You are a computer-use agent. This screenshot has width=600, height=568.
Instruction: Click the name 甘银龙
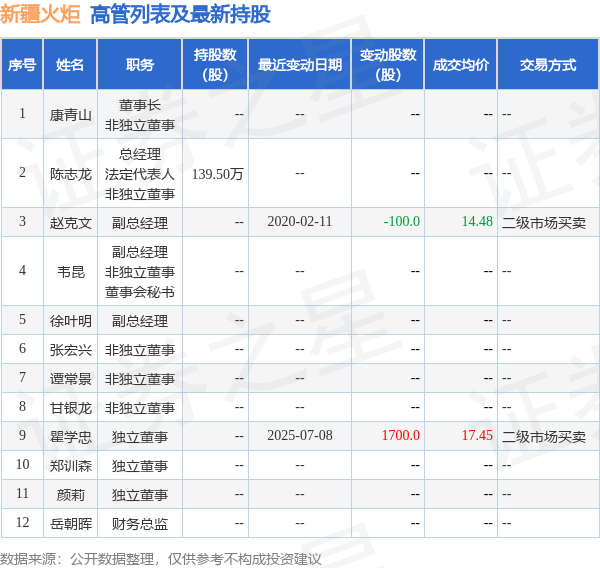pos(70,408)
